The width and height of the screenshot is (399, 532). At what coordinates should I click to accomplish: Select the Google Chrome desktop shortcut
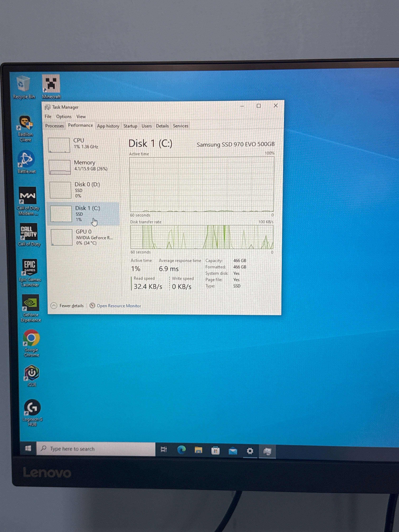click(x=31, y=343)
